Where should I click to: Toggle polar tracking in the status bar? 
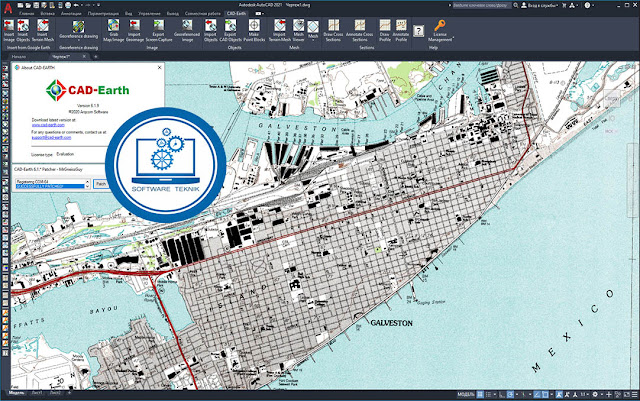click(x=510, y=394)
